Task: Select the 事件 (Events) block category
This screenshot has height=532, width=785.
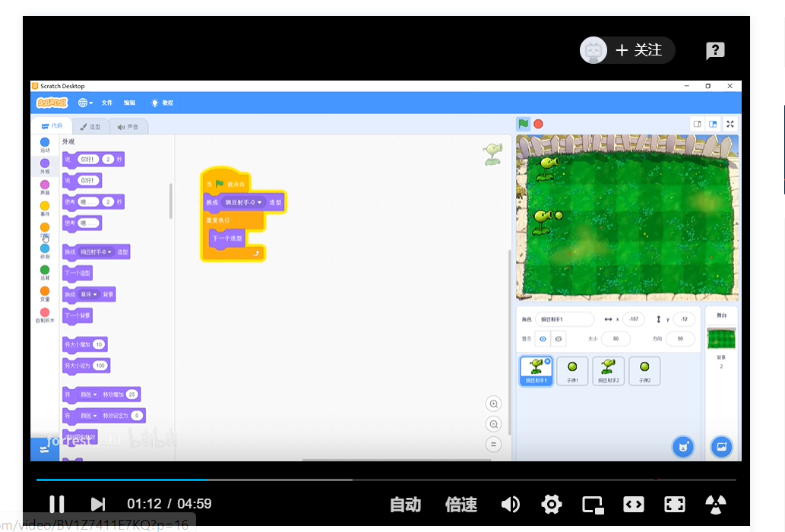Action: point(45,208)
